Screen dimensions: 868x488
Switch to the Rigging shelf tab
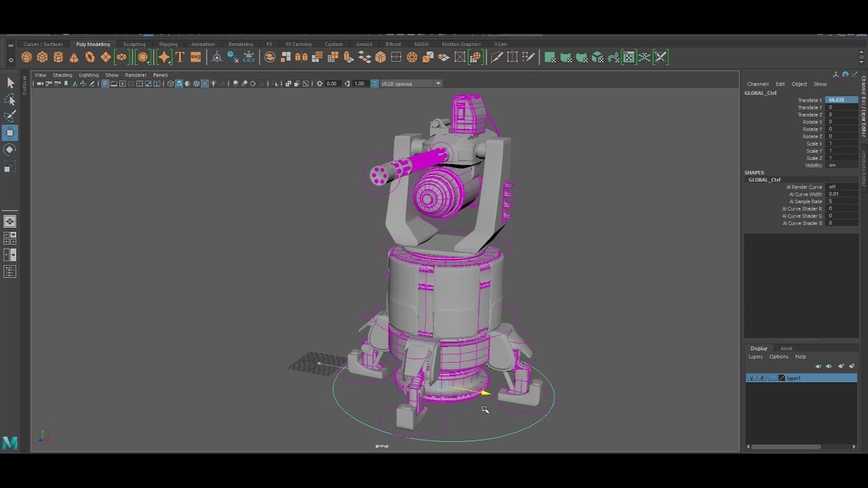[x=167, y=43]
